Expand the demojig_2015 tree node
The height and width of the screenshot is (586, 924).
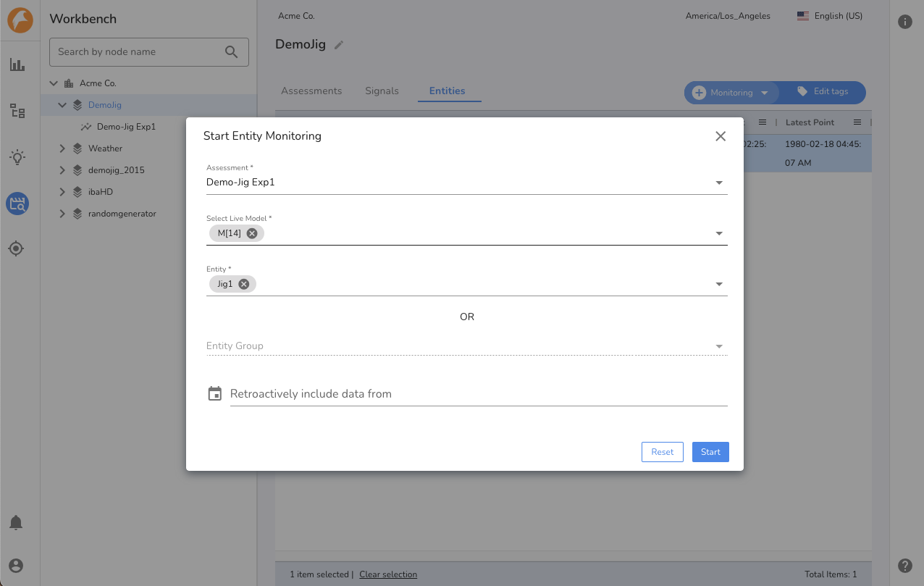(62, 170)
